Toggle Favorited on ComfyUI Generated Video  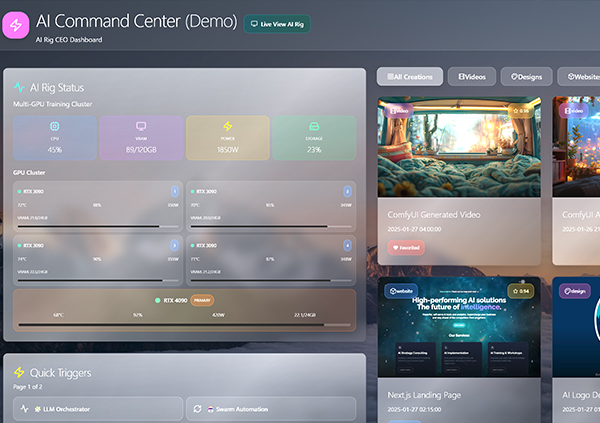pyautogui.click(x=406, y=247)
